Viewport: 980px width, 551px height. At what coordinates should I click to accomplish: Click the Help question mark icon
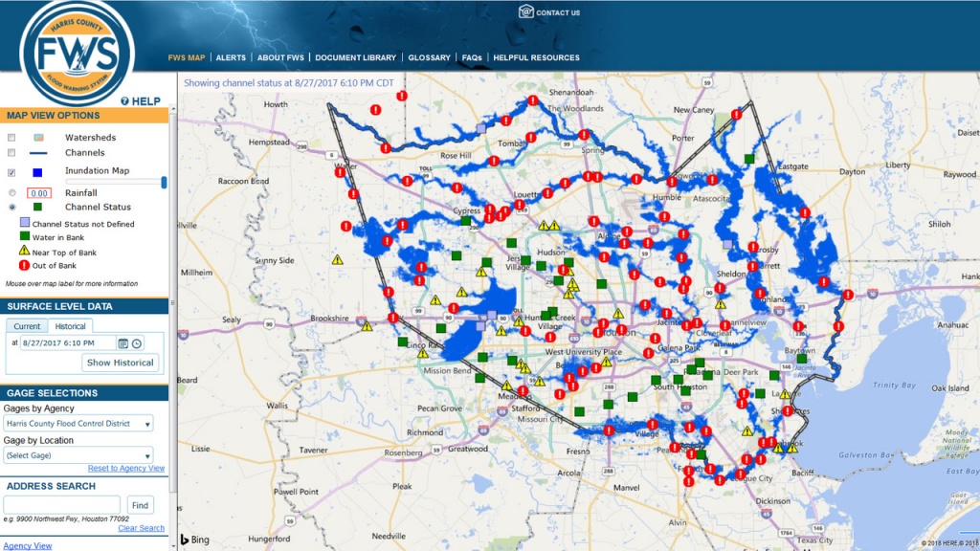click(125, 101)
